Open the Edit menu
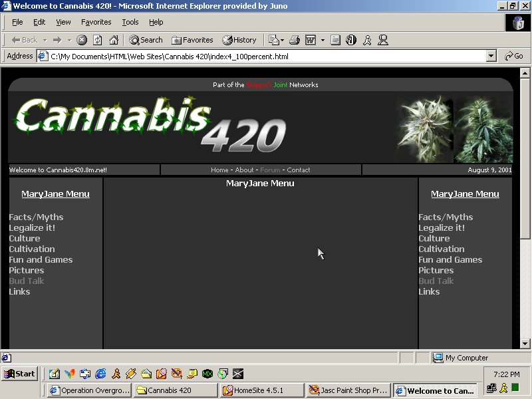This screenshot has height=399, width=532. coord(39,22)
